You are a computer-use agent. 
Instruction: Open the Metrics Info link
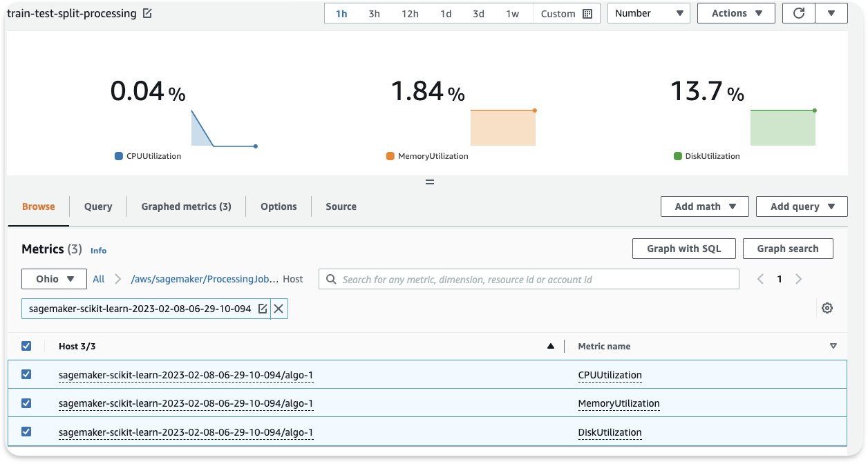99,251
